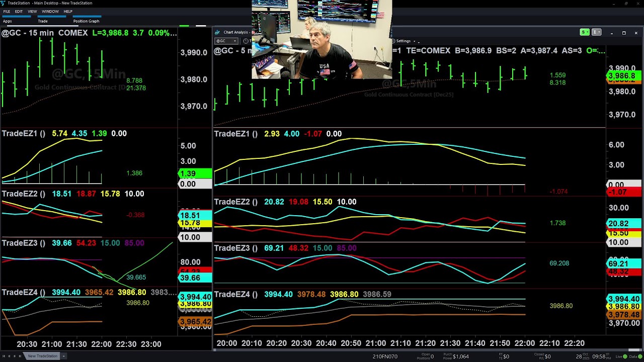Click the 21:00 time label on the 15 min axis

52,344
